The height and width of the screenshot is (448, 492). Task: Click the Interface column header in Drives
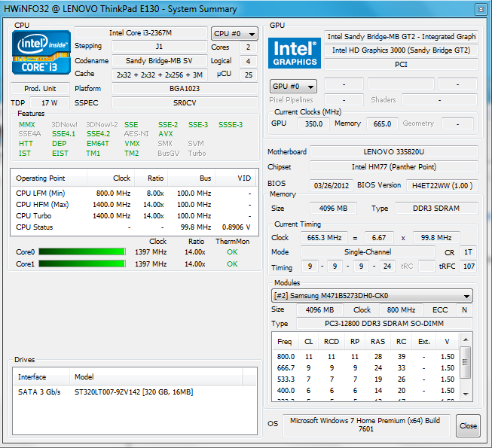click(x=41, y=376)
